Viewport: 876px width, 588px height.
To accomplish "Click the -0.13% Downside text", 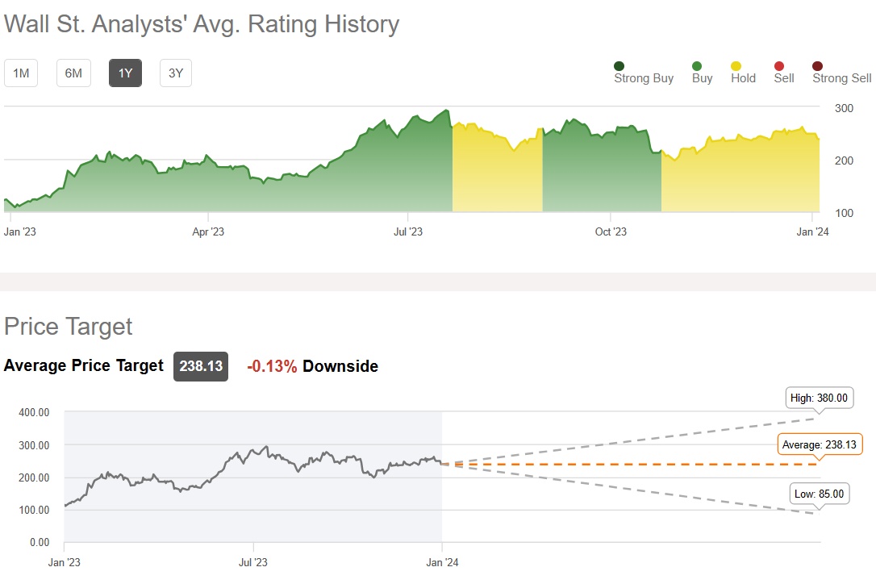I will click(312, 366).
